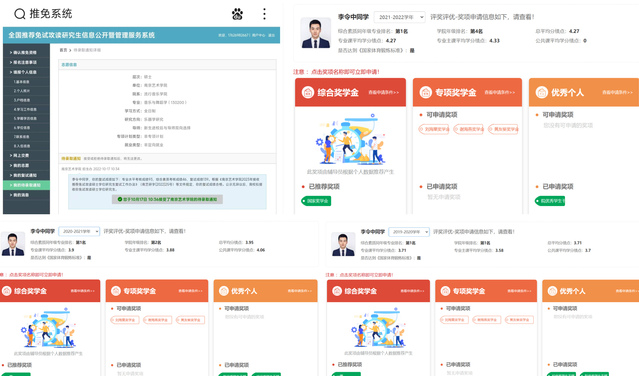Open the Baidu paw icon
639x376 pixels.
point(237,14)
